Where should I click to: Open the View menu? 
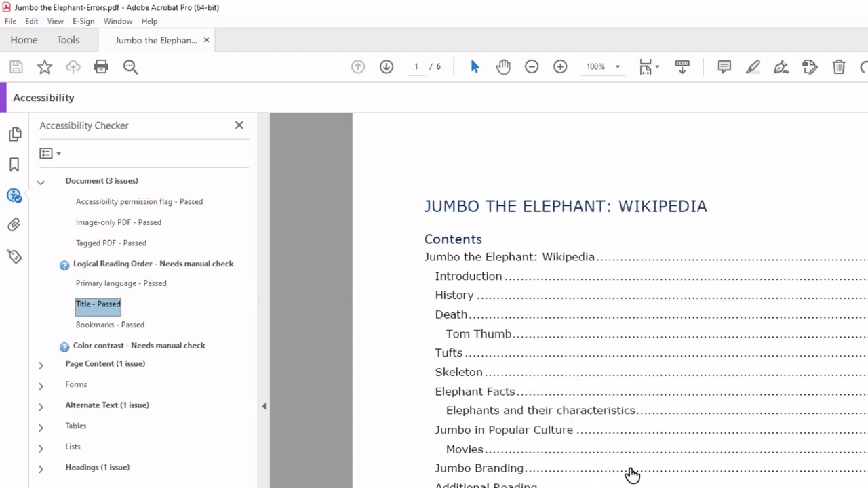[56, 22]
